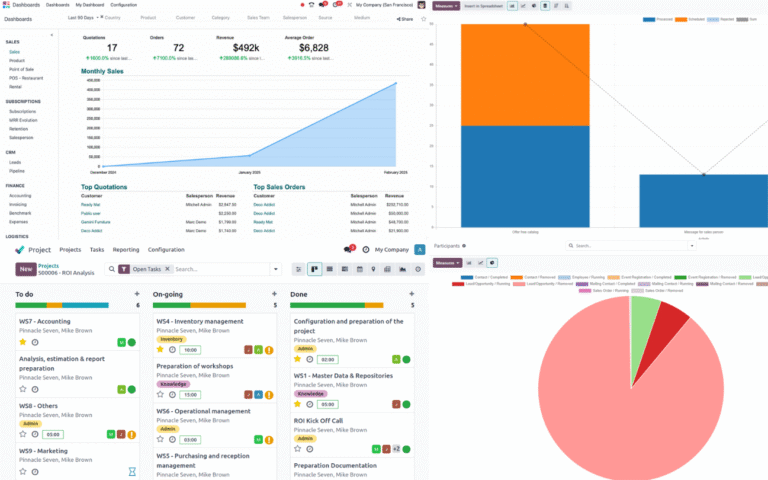Favorite the dashboard with the star icon
768x480 pixels.
tap(424, 19)
